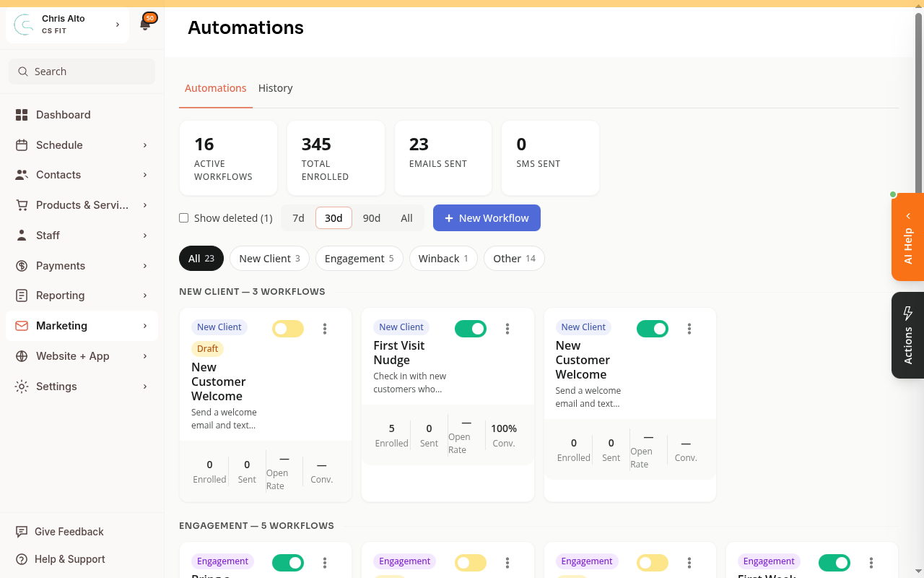Click the lightning bolt Actions icon
The height and width of the screenshot is (578, 924).
click(x=908, y=313)
